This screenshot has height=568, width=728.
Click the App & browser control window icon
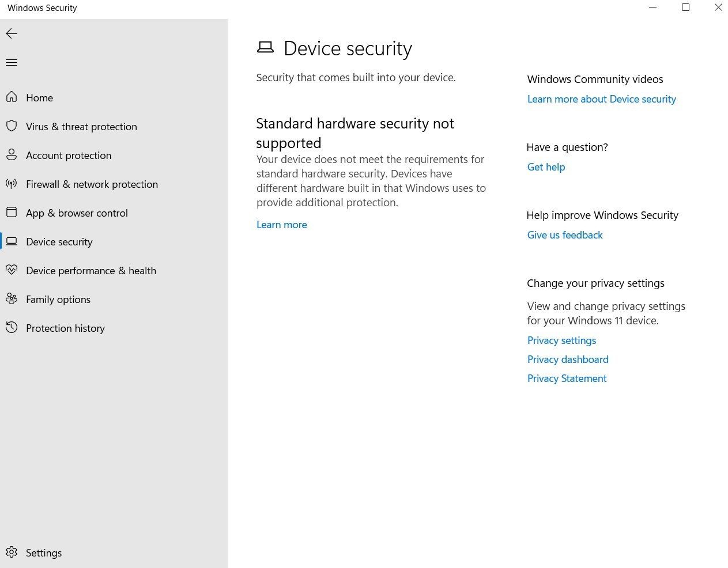click(12, 212)
